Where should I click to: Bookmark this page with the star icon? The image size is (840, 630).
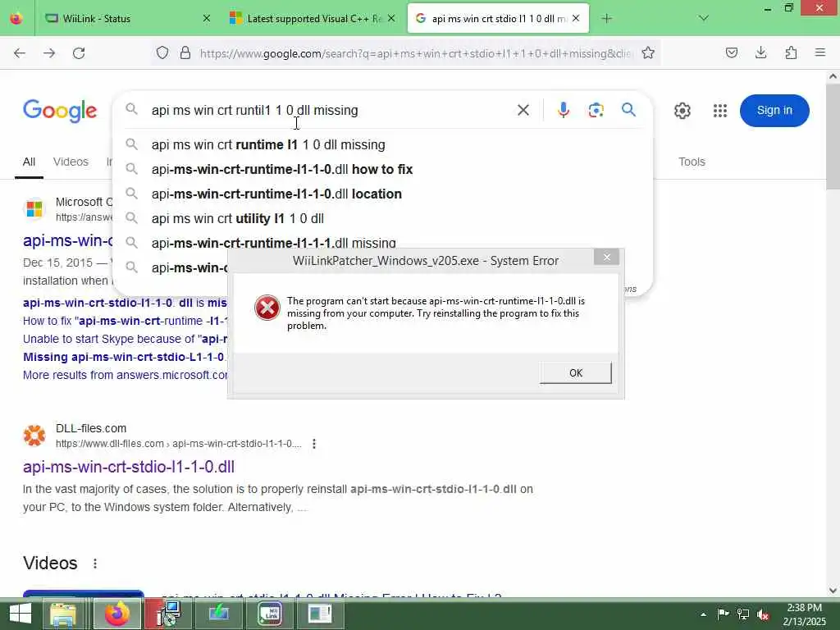click(x=648, y=53)
